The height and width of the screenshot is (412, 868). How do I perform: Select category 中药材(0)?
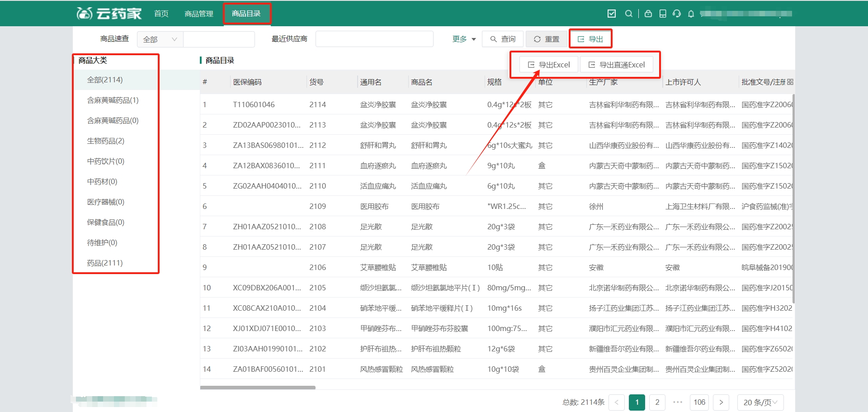click(102, 181)
